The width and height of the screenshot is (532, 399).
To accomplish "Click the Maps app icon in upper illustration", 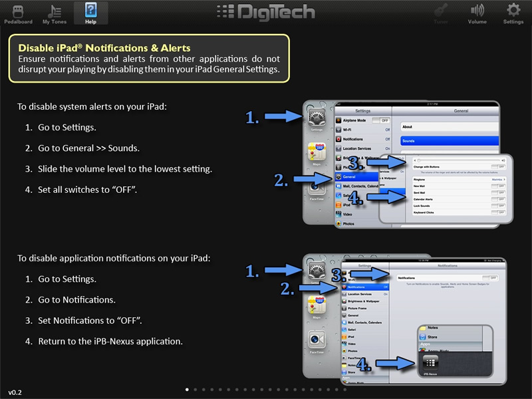I will click(317, 152).
